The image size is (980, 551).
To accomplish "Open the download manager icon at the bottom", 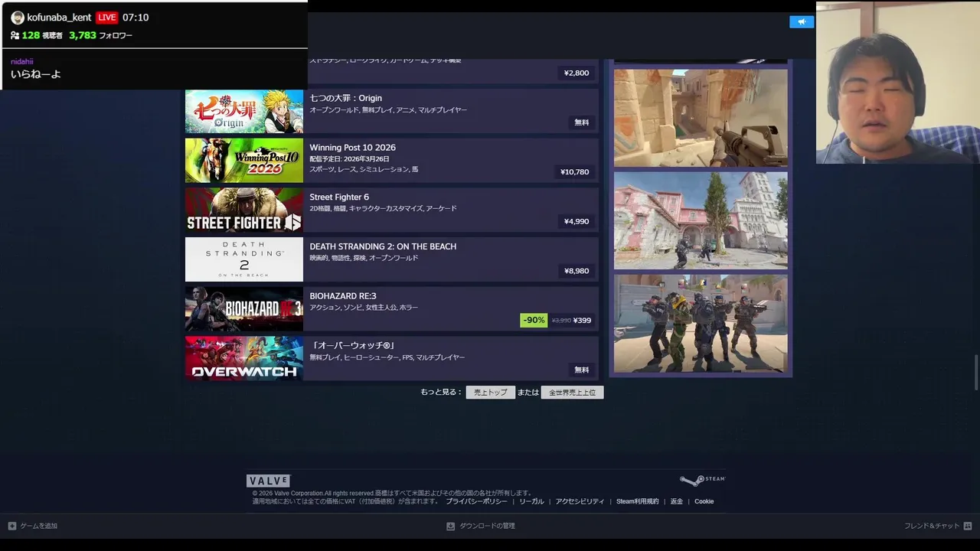I will point(451,526).
